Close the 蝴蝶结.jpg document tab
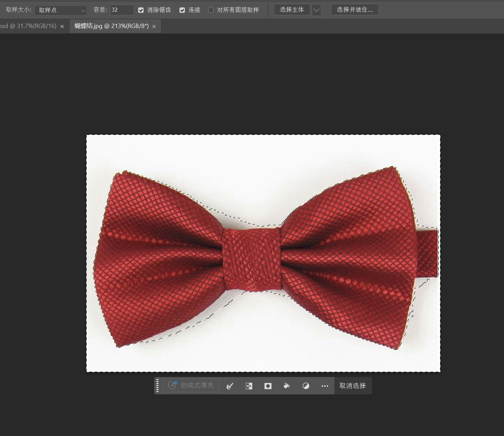This screenshot has width=504, height=436. click(154, 27)
